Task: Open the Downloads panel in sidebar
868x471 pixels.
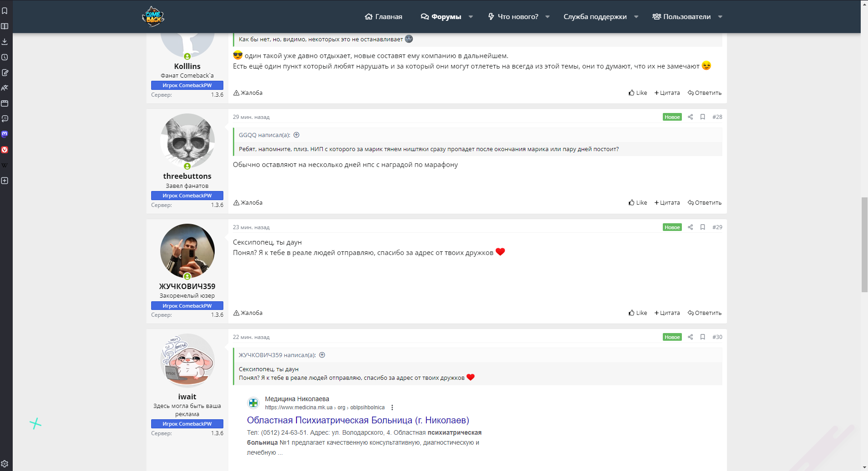Action: pos(5,42)
